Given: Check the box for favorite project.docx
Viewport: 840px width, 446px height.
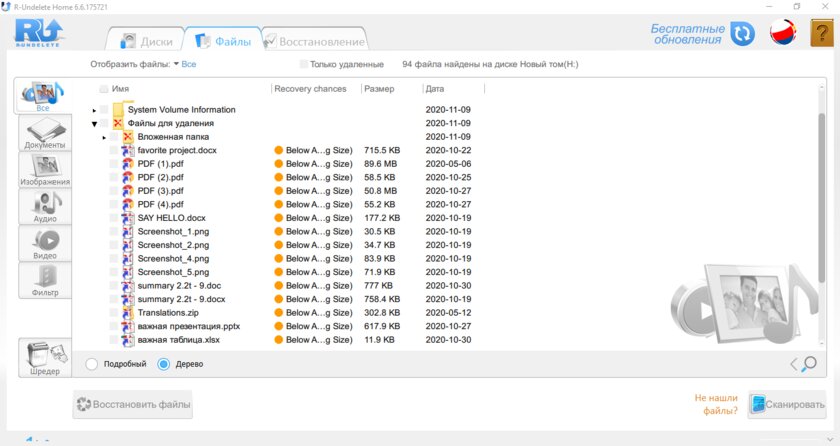Looking at the screenshot, I should (x=114, y=150).
